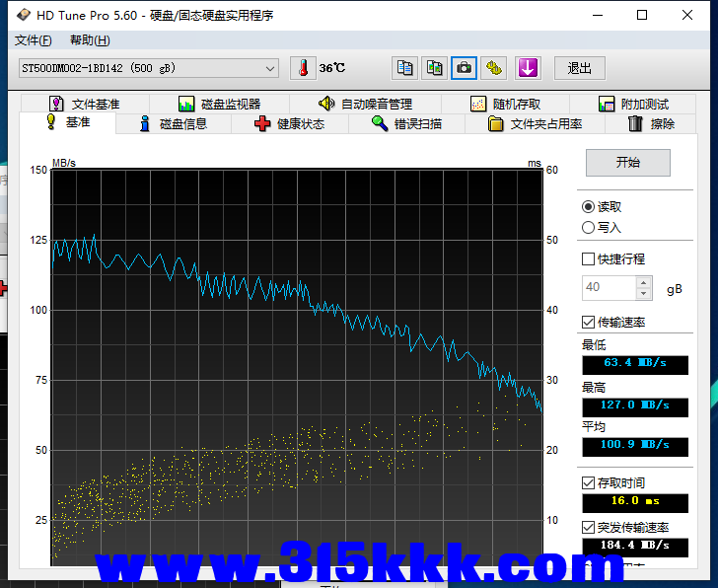The height and width of the screenshot is (588, 718).
Task: Open the 磁盘监视器 tab
Action: coord(219,104)
